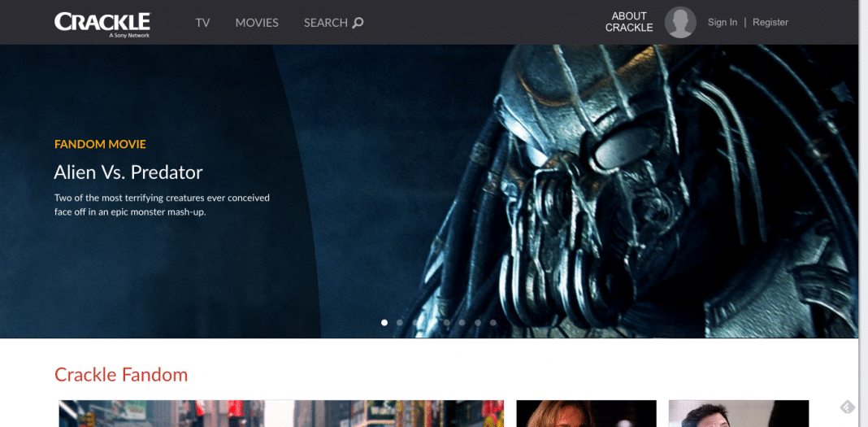Viewport: 868px width, 427px height.
Task: Open the MOVIES menu
Action: click(257, 23)
